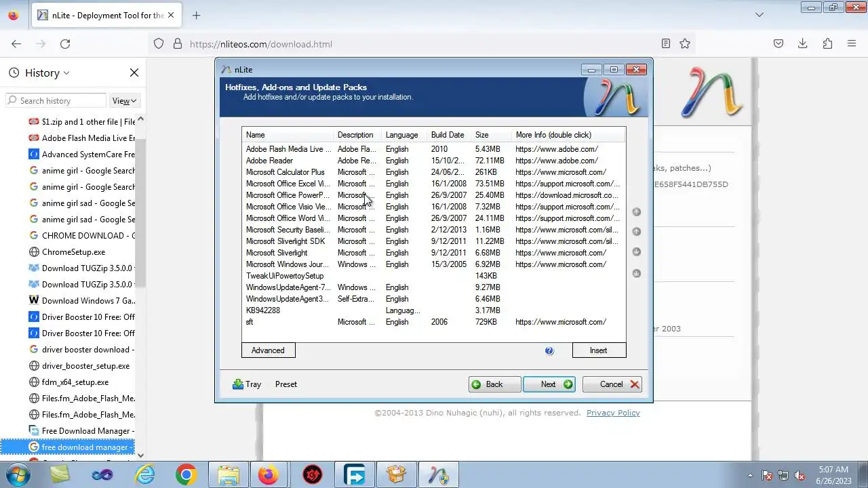Click the nLite taskbar icon

point(438,474)
